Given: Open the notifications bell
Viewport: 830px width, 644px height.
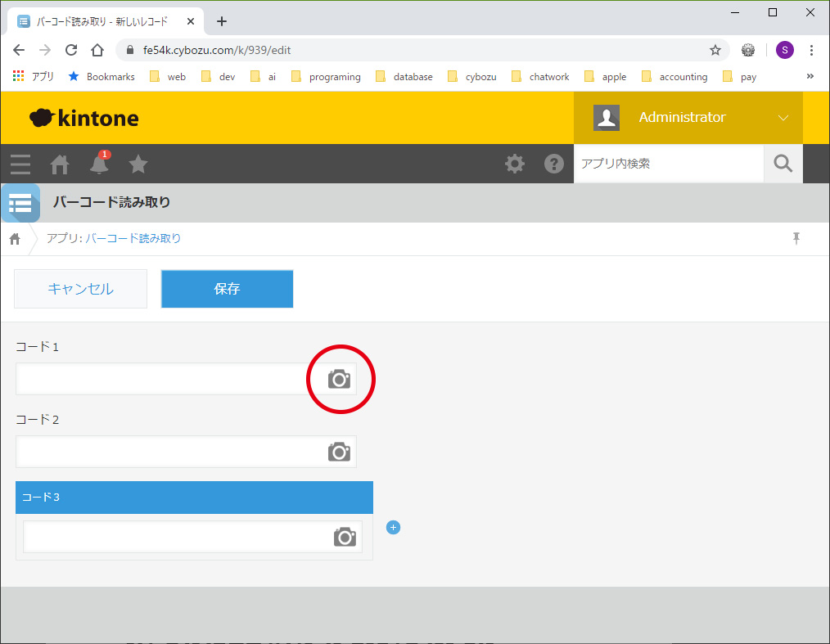Looking at the screenshot, I should 99,164.
